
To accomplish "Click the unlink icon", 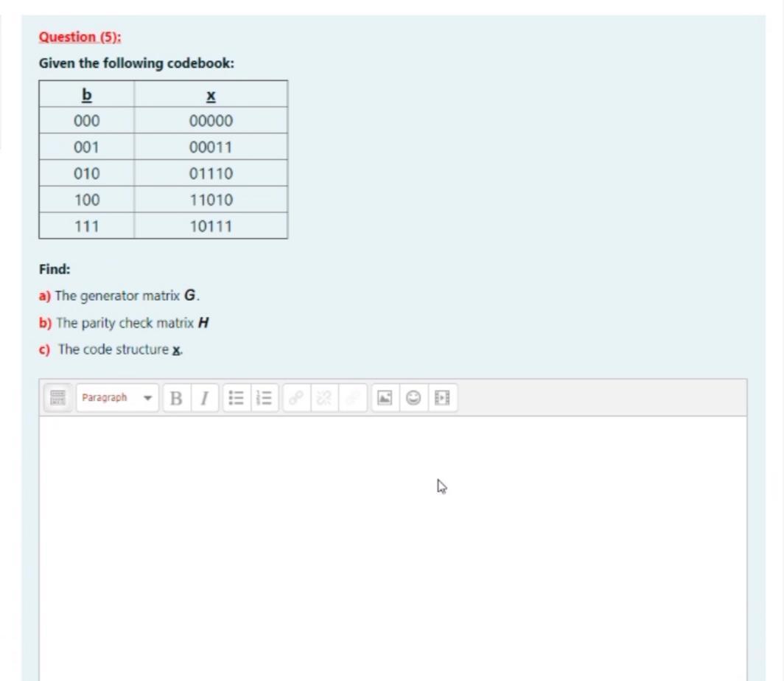I will 323,398.
